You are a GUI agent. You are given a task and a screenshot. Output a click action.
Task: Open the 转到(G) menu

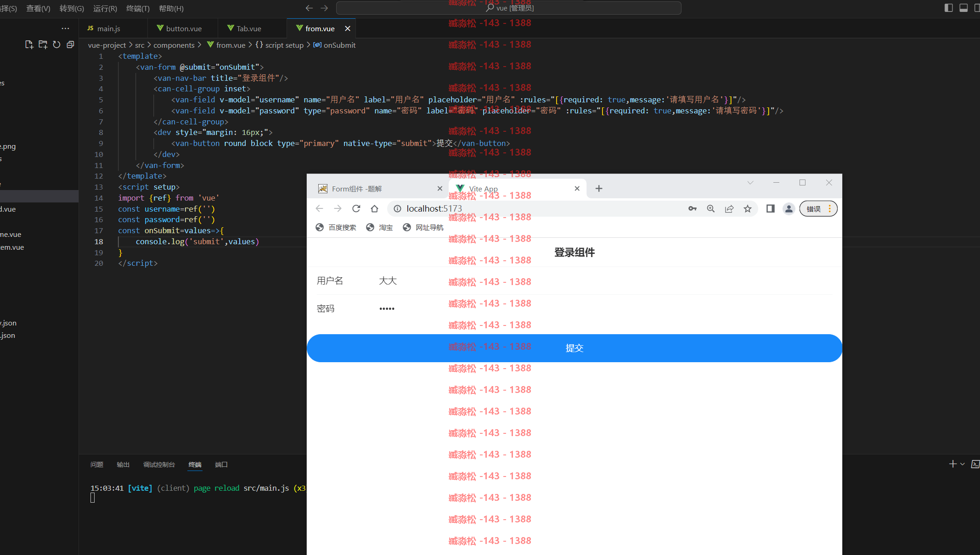[72, 8]
